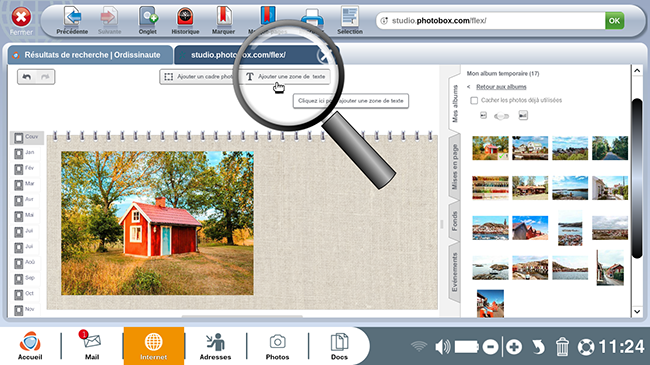This screenshot has width=650, height=365.
Task: Click the minus zoom-out icon
Action: [490, 347]
